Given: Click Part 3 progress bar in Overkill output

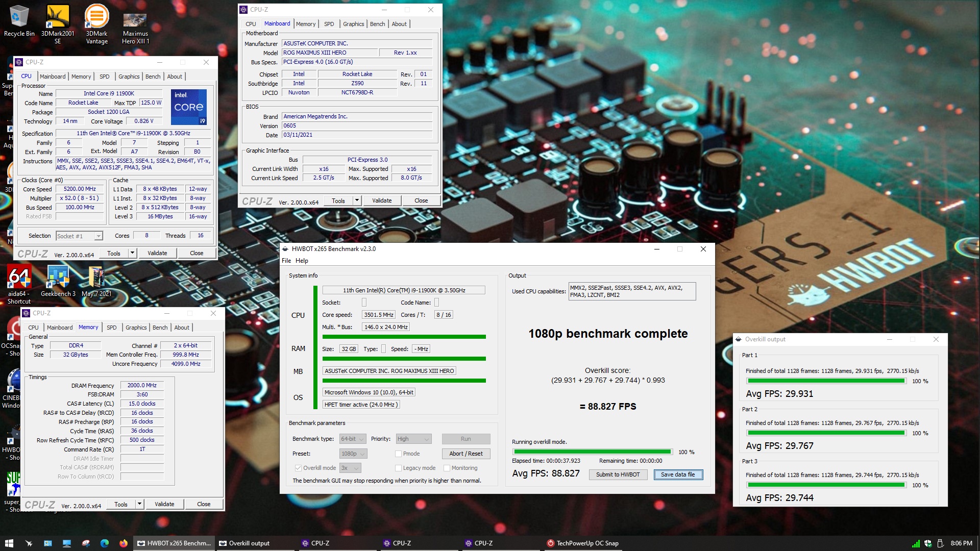Looking at the screenshot, I should click(x=826, y=485).
